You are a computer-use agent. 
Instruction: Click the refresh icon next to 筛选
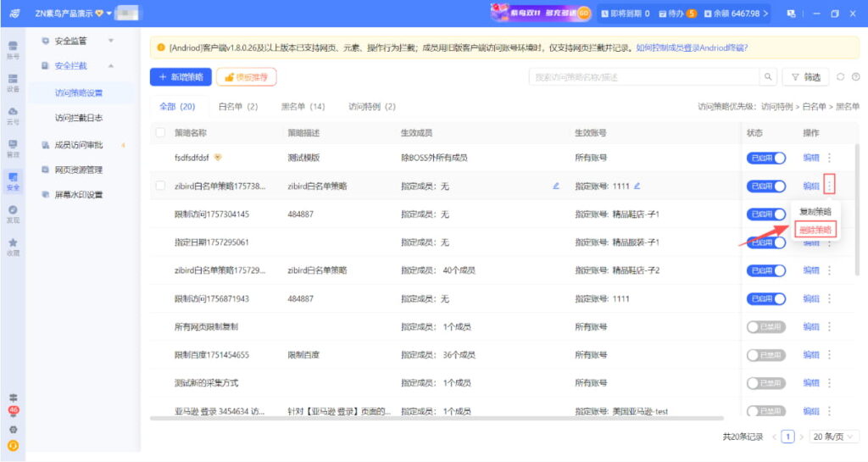(x=840, y=77)
